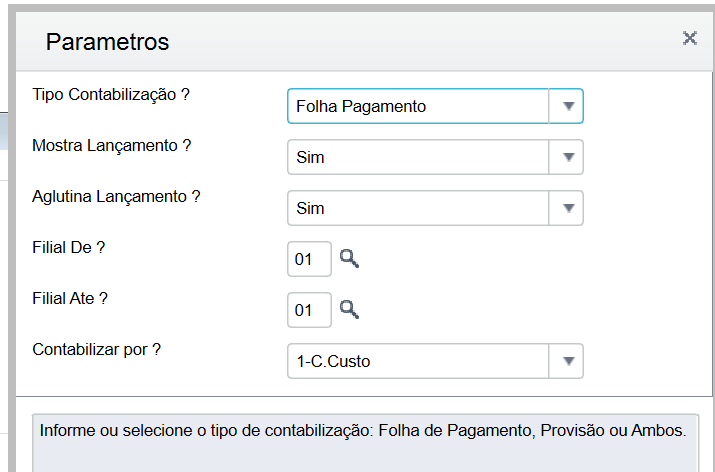Click the Aglutina Lançamento label
Image resolution: width=715 pixels, height=472 pixels.
pyautogui.click(x=116, y=197)
